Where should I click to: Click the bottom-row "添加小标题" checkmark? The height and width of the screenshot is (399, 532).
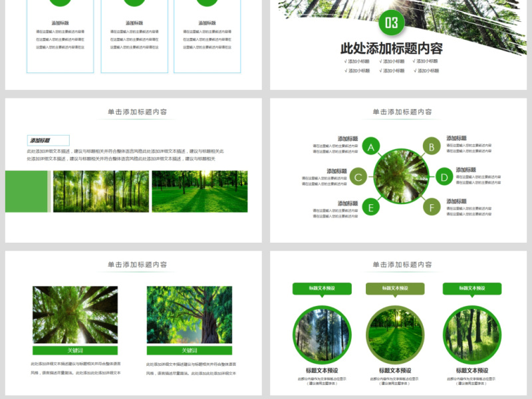[x=344, y=70]
